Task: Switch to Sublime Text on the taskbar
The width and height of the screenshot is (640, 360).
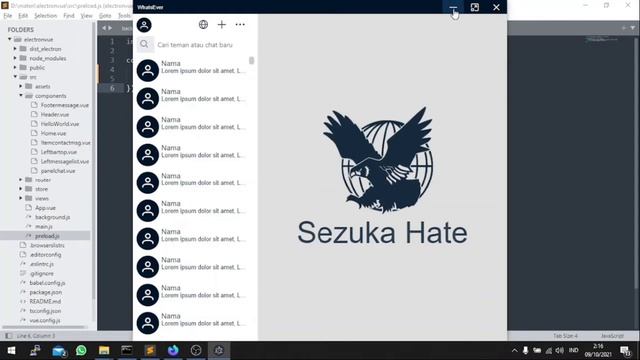Action: (x=150, y=350)
